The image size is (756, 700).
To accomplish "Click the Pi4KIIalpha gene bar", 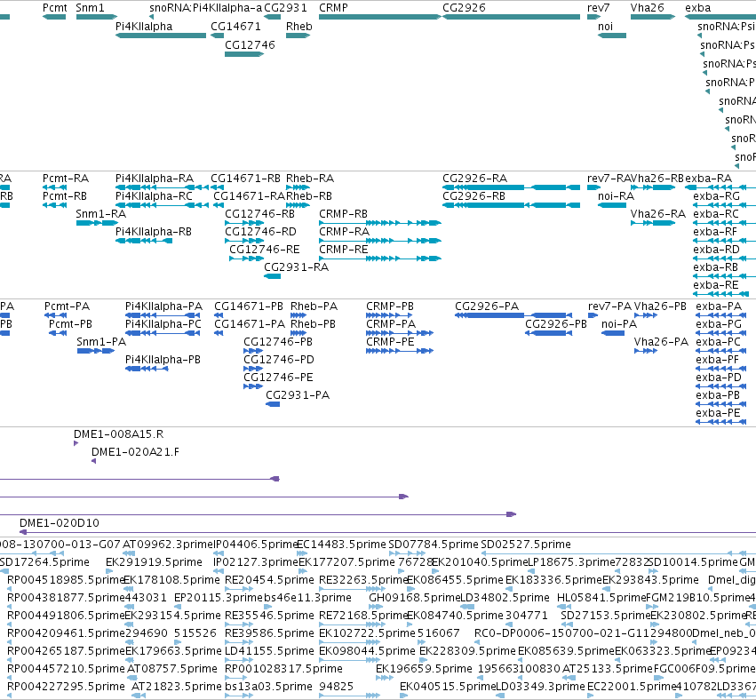I will [161, 36].
